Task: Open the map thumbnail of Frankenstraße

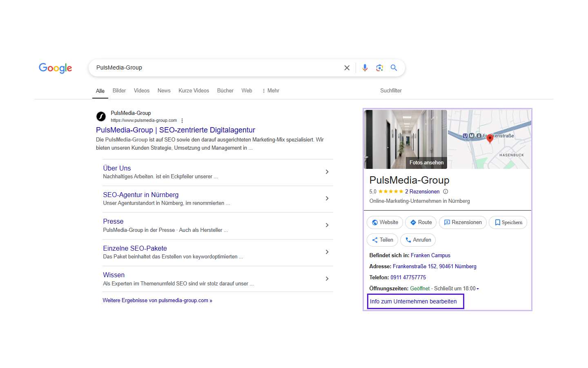Action: click(489, 139)
